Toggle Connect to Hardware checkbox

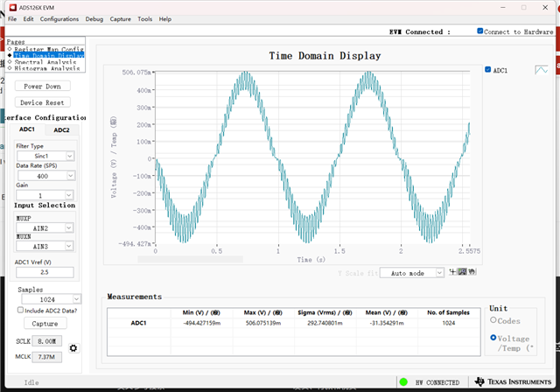click(480, 31)
